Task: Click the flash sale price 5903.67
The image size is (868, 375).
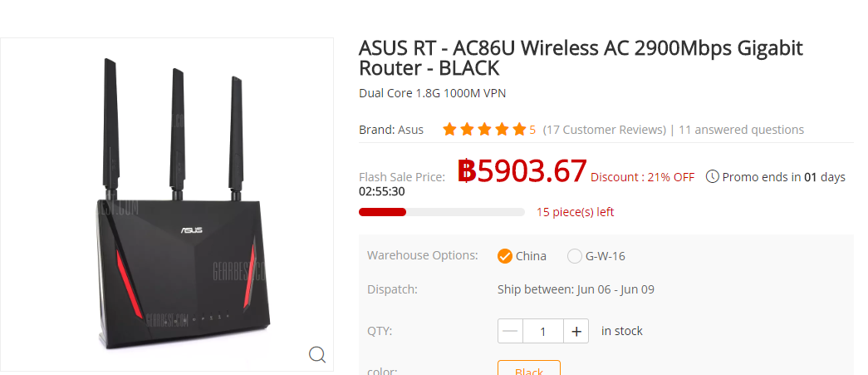Action: (x=523, y=171)
